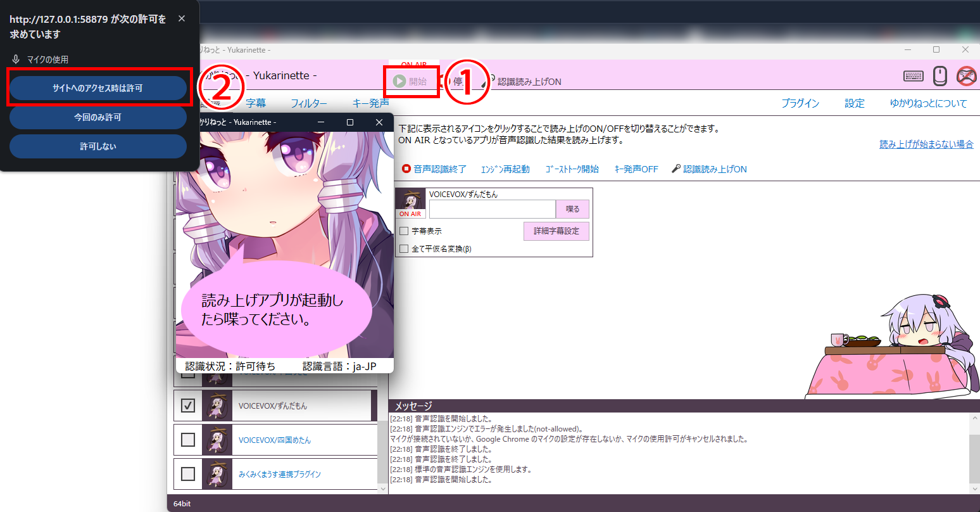This screenshot has height=512, width=980.
Task: Click 認識言語：ja-JP status text
Action: [339, 366]
